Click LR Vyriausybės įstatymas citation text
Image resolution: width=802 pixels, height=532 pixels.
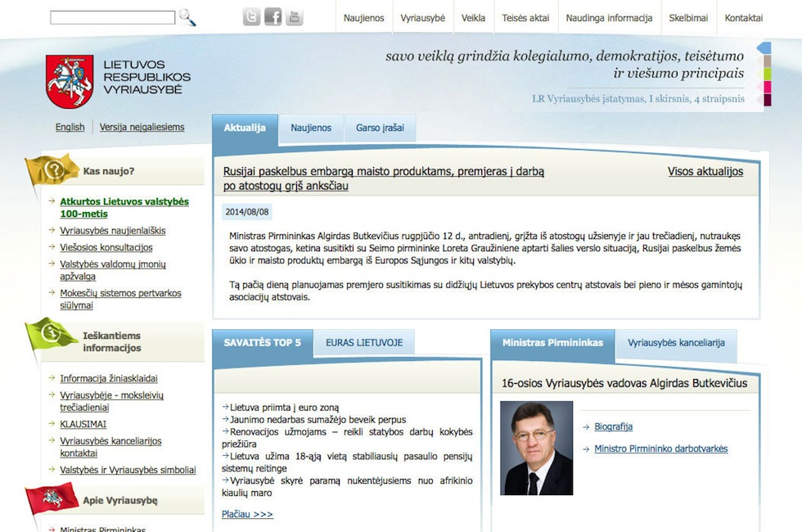pyautogui.click(x=638, y=99)
